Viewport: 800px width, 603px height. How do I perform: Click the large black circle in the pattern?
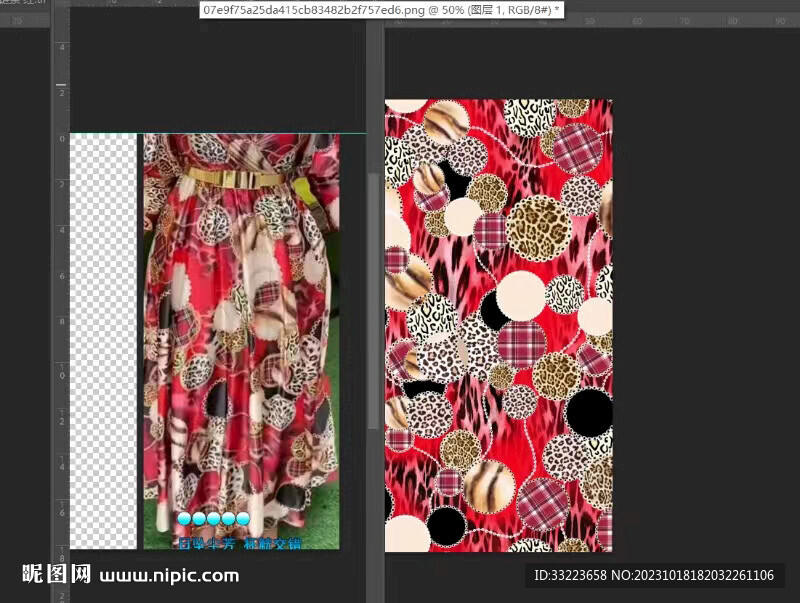[590, 412]
